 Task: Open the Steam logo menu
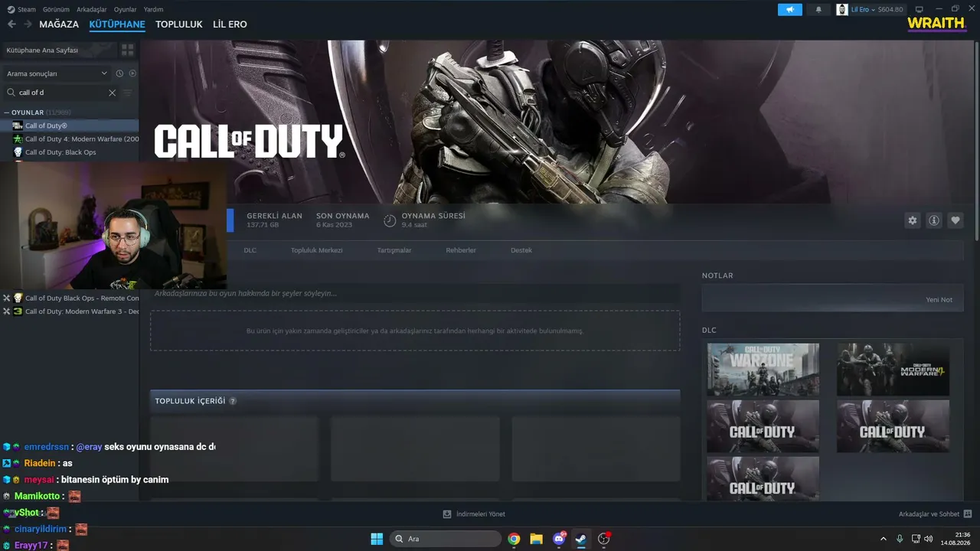pos(11,9)
